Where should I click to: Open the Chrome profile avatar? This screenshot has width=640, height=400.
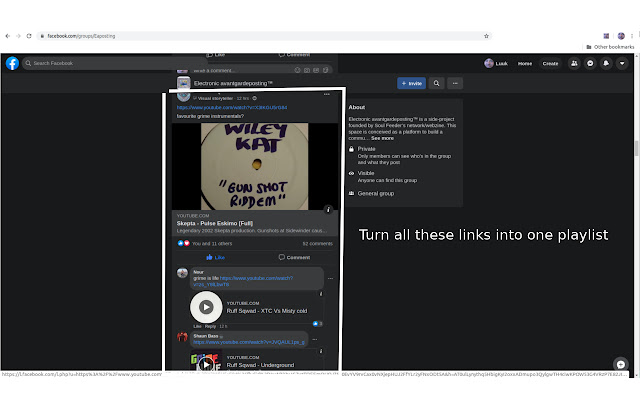[621, 36]
